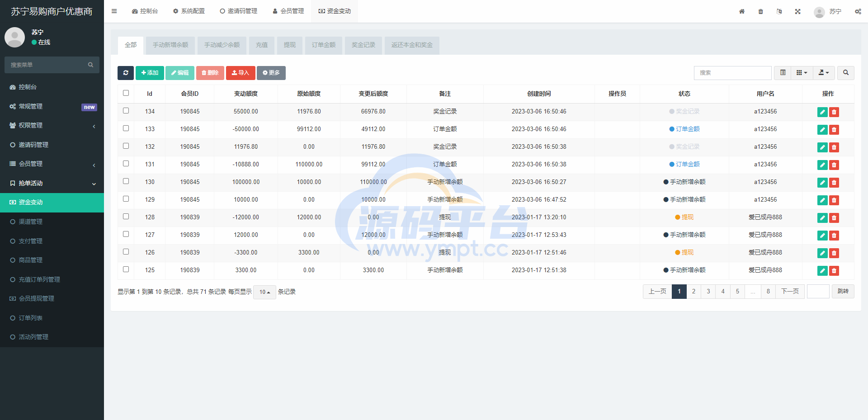The width and height of the screenshot is (868, 420).
Task: Click the trash cache-clear icon in header
Action: click(761, 11)
